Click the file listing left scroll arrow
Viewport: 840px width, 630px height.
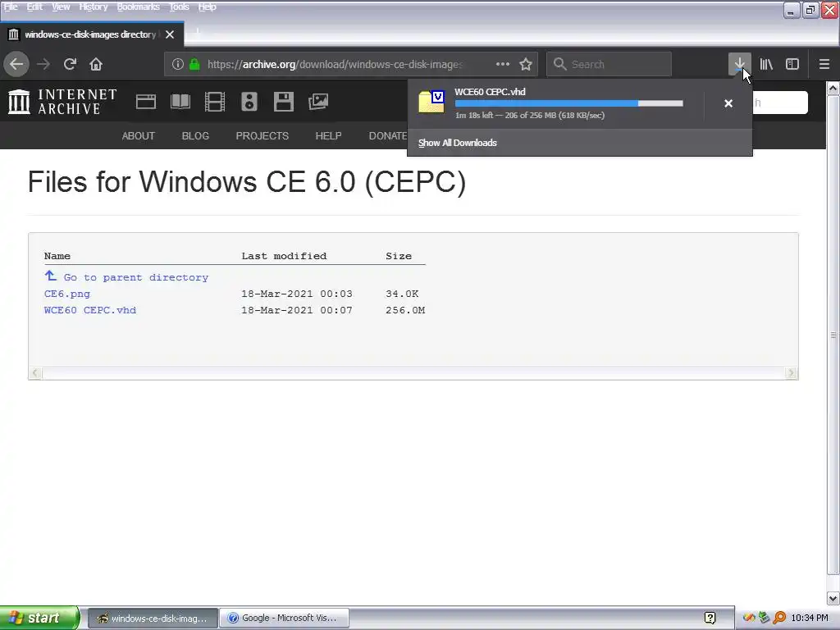(x=35, y=373)
